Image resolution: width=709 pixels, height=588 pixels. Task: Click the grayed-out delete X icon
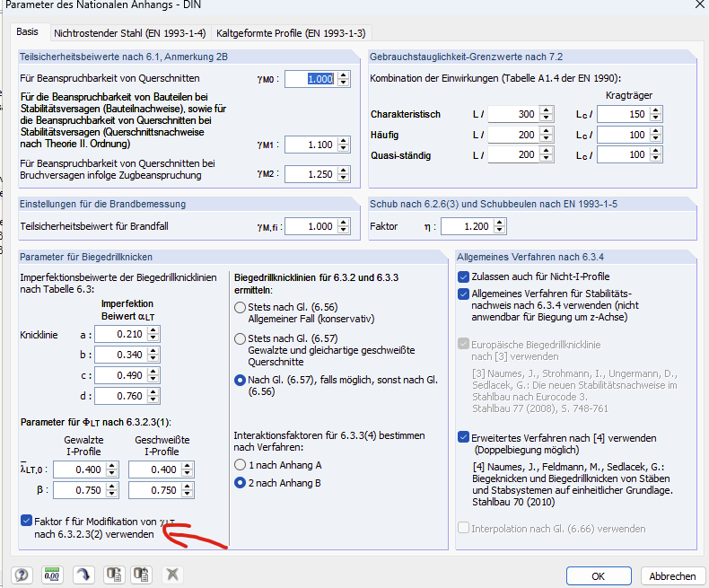tap(172, 575)
